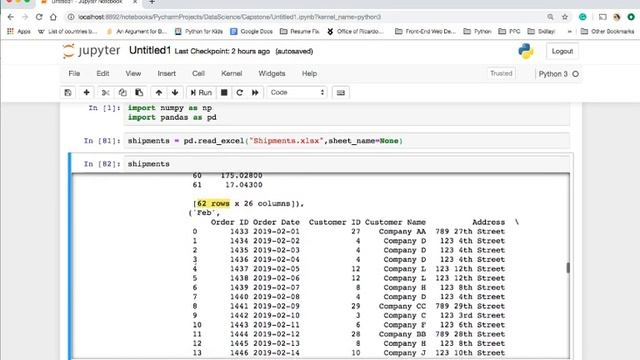
Task: Click the Last Checkpoint status text
Action: click(x=222, y=51)
